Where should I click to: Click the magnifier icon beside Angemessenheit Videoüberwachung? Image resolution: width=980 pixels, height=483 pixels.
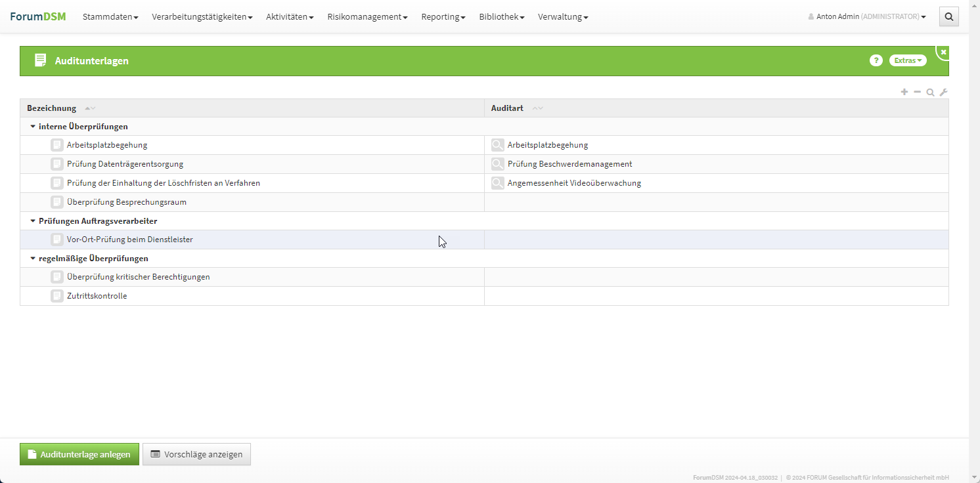pyautogui.click(x=498, y=183)
